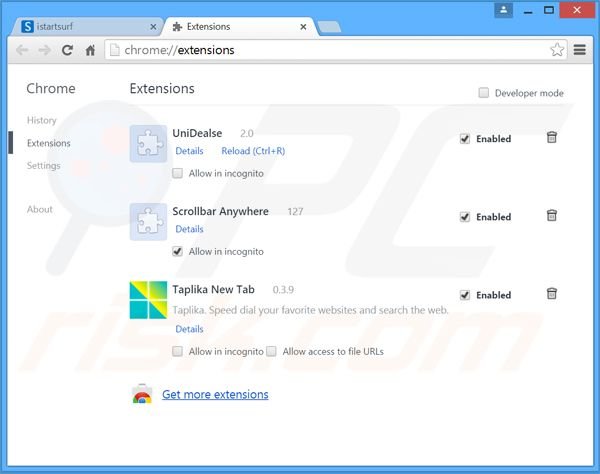Viewport: 600px width, 474px height.
Task: Switch to the istartsurf tab
Action: (x=88, y=27)
